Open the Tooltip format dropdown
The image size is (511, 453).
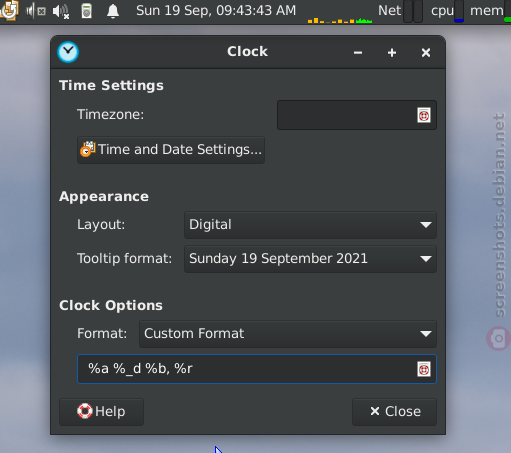[x=310, y=259]
